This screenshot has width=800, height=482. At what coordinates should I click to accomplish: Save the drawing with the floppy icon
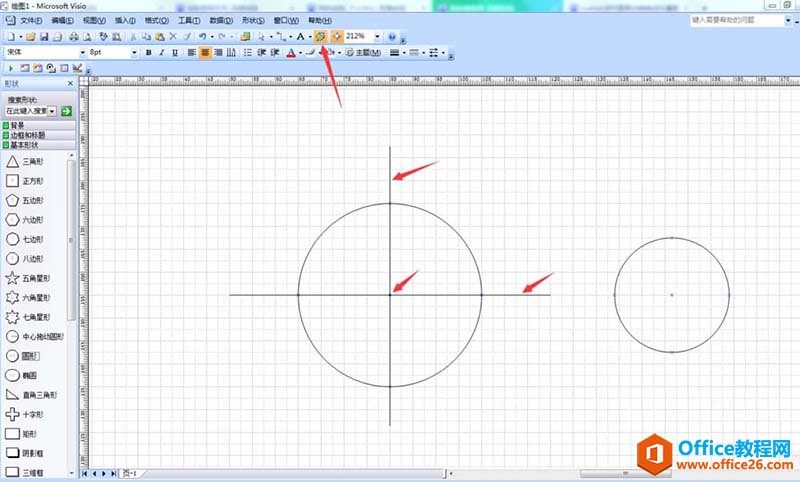click(x=44, y=37)
